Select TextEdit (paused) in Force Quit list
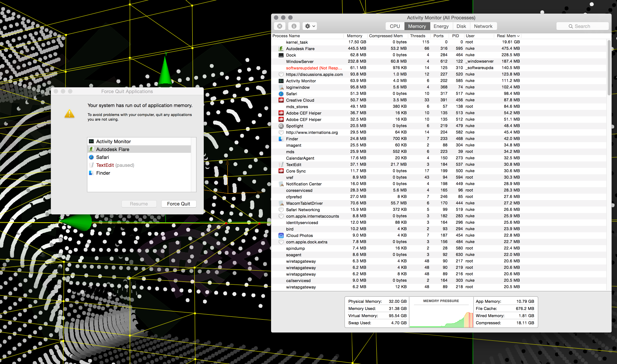Screen dimensions: 617x364 point(115,165)
